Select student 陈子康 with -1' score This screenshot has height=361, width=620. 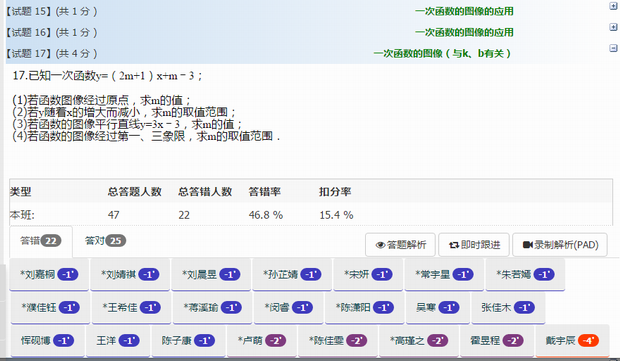point(188,340)
